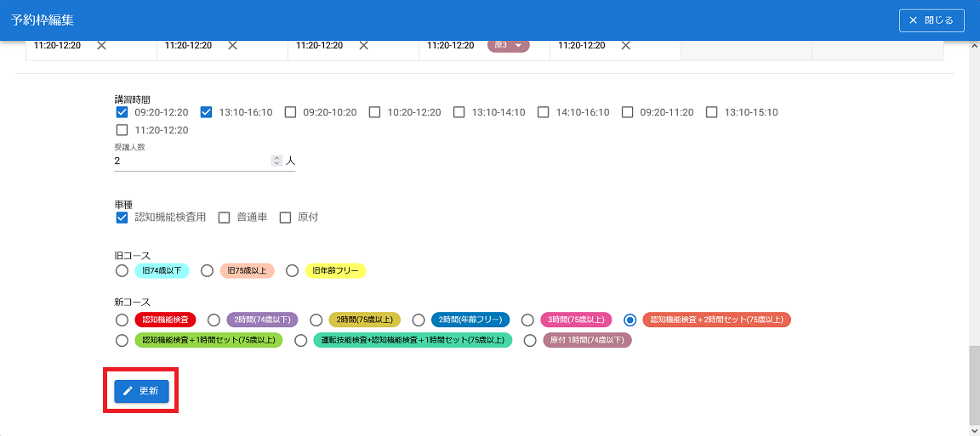980x436 pixels.
Task: Click the vertical scrollbar thumb at right
Action: pos(974,385)
